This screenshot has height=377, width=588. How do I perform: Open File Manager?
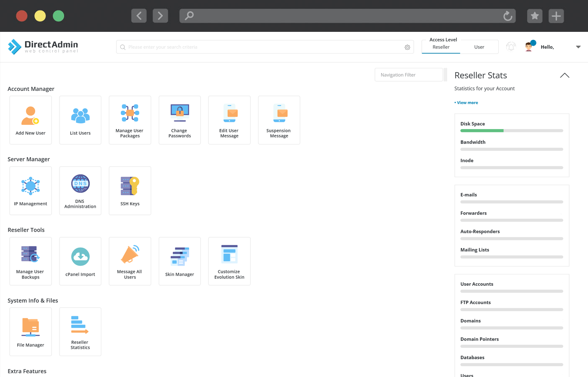click(31, 332)
